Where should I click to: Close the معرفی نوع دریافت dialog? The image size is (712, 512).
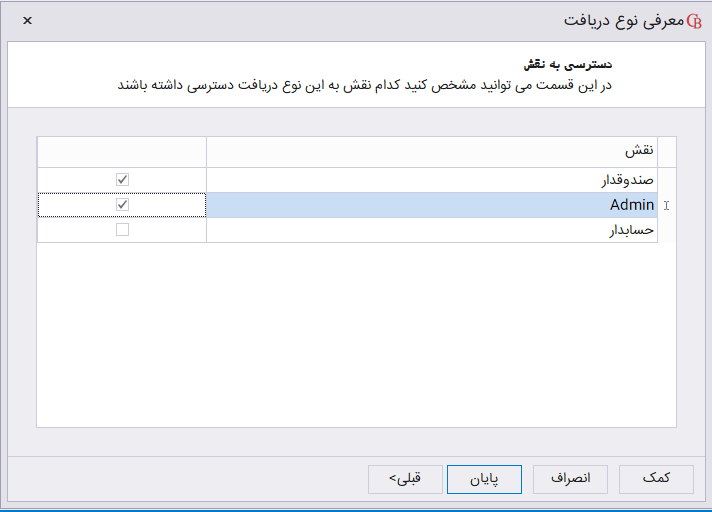27,20
